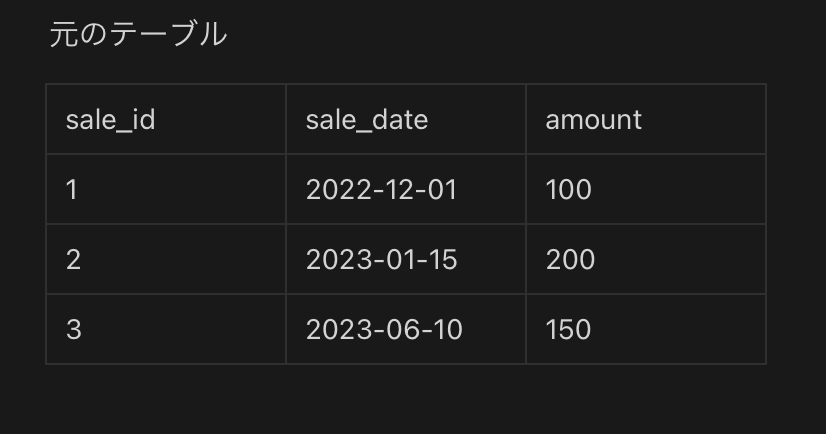The width and height of the screenshot is (826, 434).
Task: Click the date cell 2023-06-10
Action: point(406,329)
